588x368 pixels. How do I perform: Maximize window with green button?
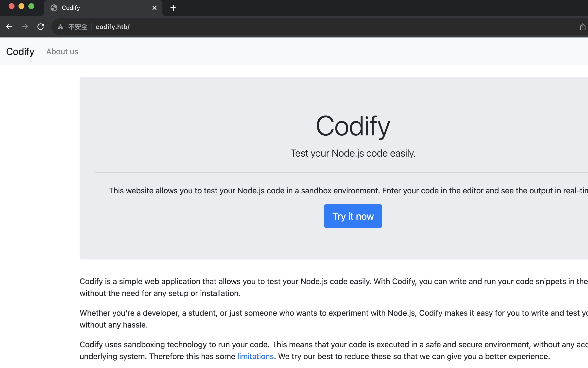pyautogui.click(x=31, y=6)
